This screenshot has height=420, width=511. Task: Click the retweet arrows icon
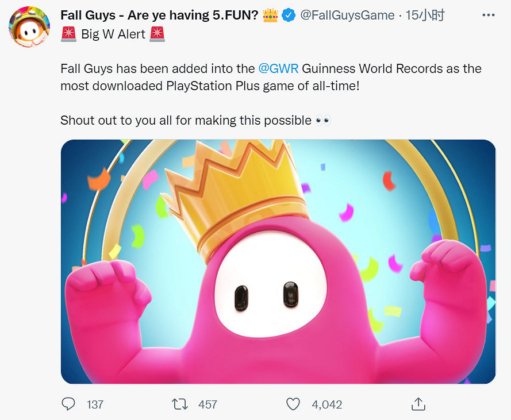[x=180, y=404]
